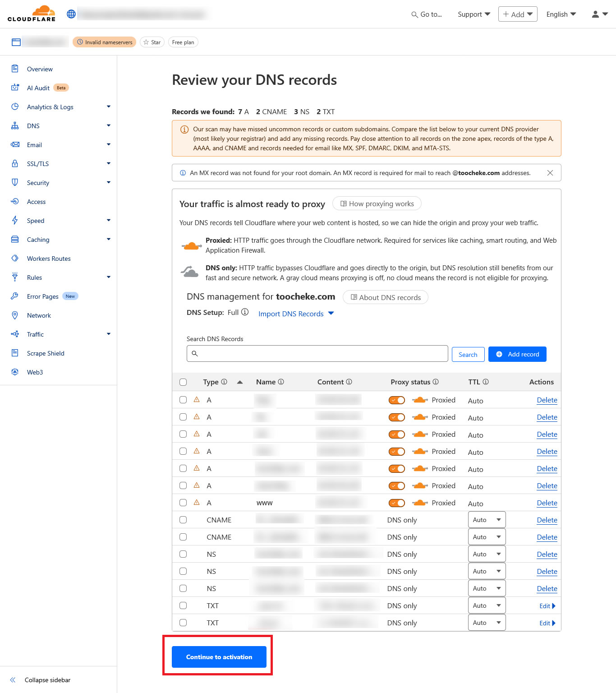Sort records by Type column arrow
The width and height of the screenshot is (616, 693).
pos(240,382)
